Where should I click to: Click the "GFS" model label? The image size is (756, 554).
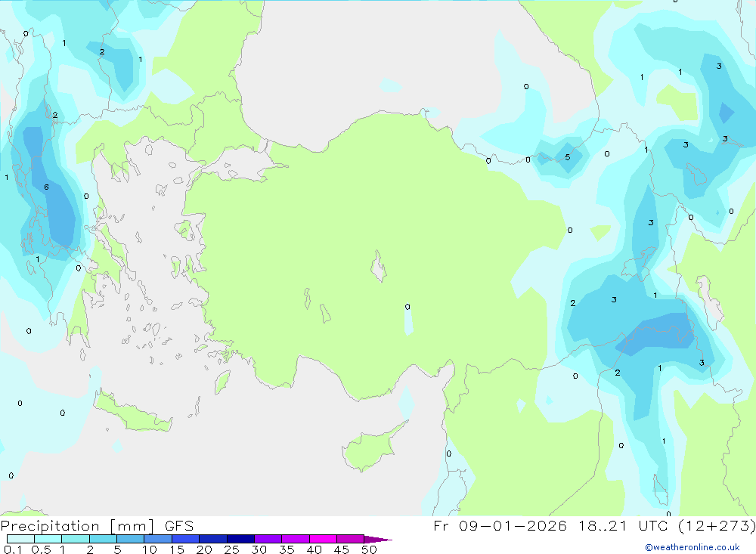(179, 526)
